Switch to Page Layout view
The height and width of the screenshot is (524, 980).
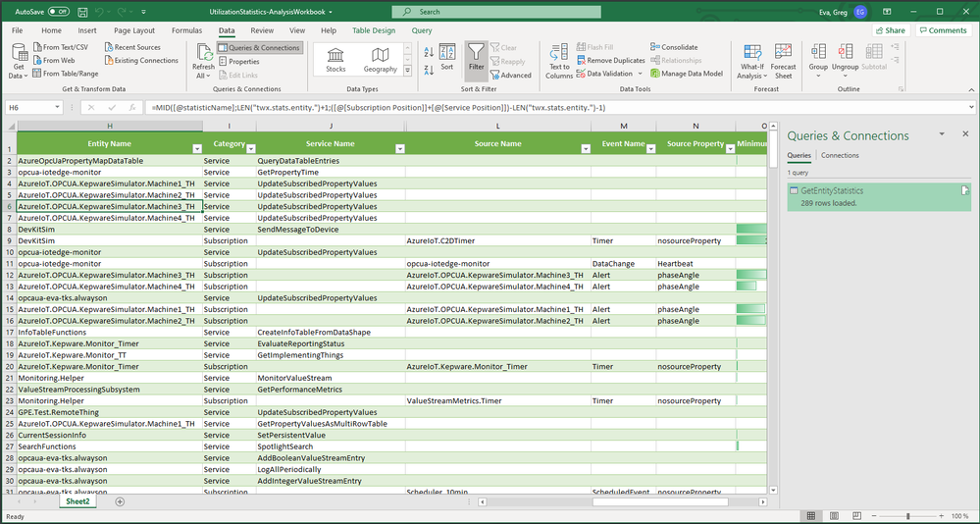(x=834, y=516)
